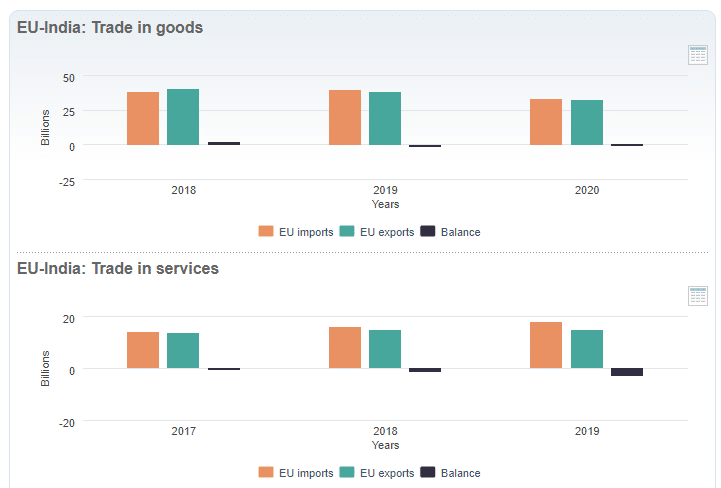Viewport: 721px width, 488px height.
Task: Select 2017 EU imports bar in services chart
Action: [x=143, y=350]
